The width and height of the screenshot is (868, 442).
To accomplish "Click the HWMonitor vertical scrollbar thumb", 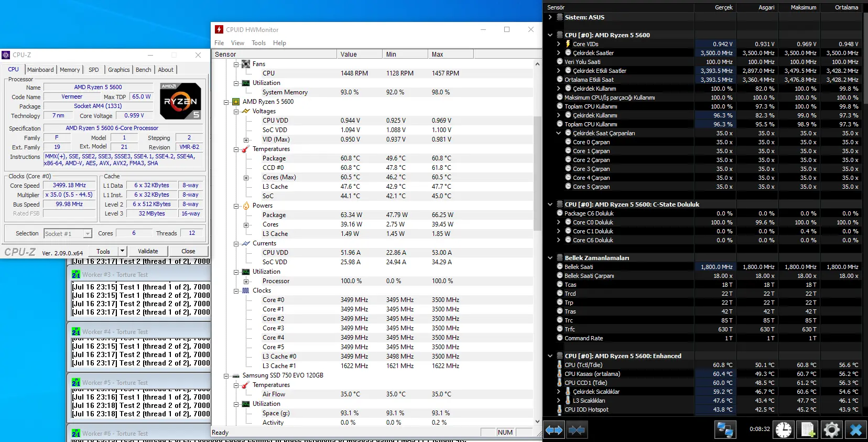I will coord(537,173).
